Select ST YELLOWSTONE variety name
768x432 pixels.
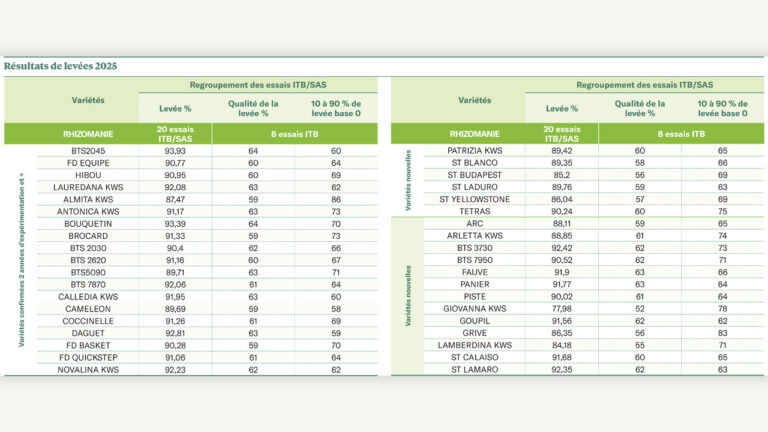[x=475, y=199]
